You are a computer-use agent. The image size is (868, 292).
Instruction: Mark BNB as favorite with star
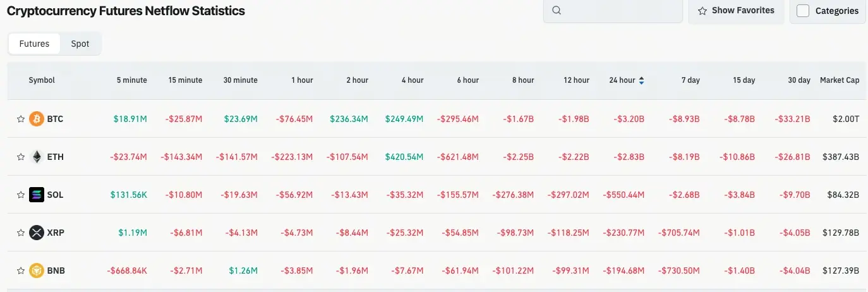[21, 271]
